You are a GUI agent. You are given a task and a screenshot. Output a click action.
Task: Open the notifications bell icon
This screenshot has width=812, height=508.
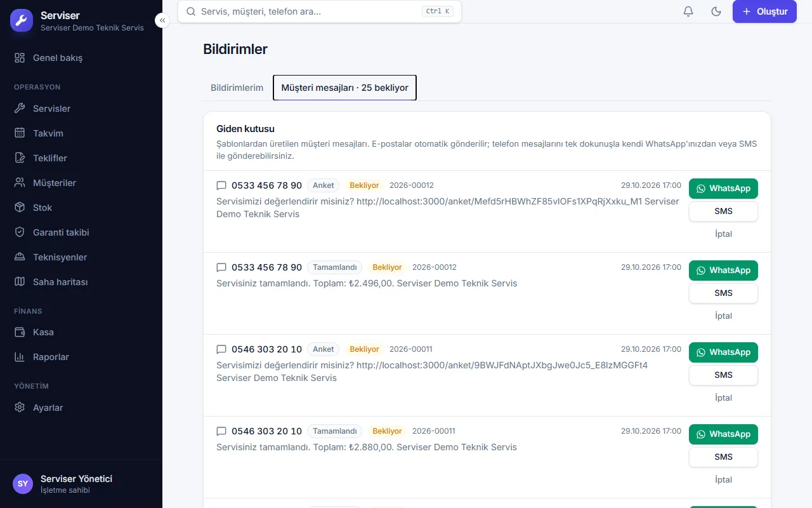pyautogui.click(x=688, y=11)
